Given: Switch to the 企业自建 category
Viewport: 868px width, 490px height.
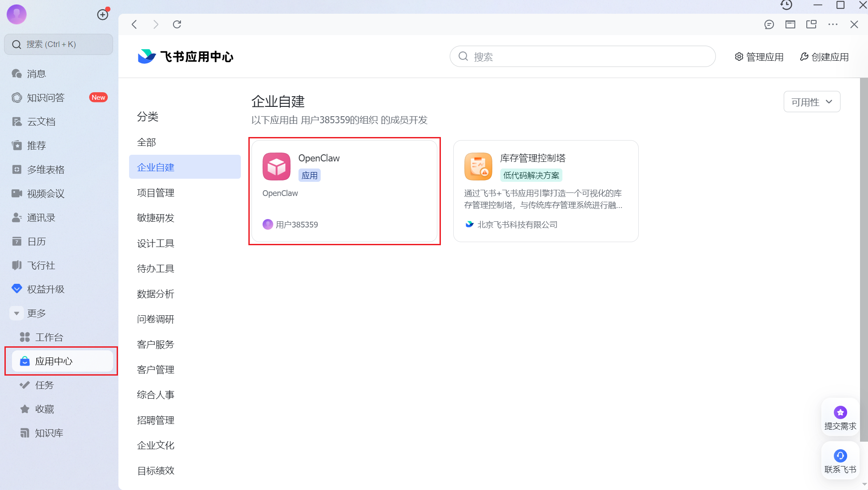Looking at the screenshot, I should pyautogui.click(x=155, y=167).
